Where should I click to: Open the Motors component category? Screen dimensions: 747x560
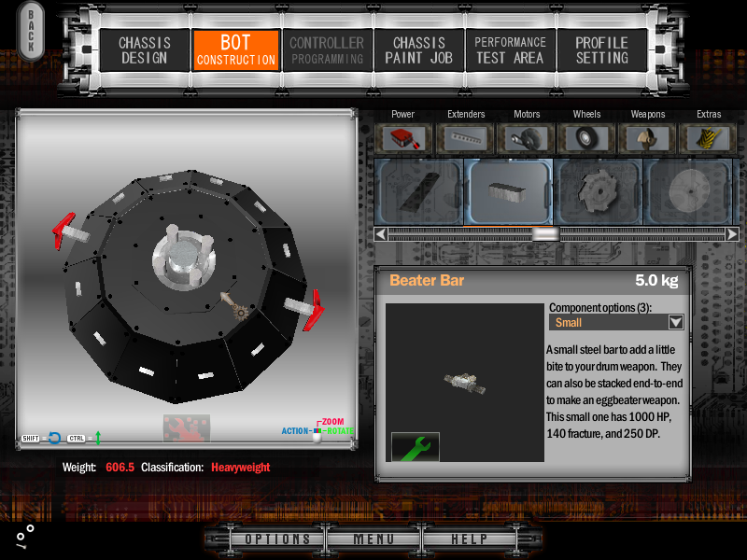pos(527,138)
